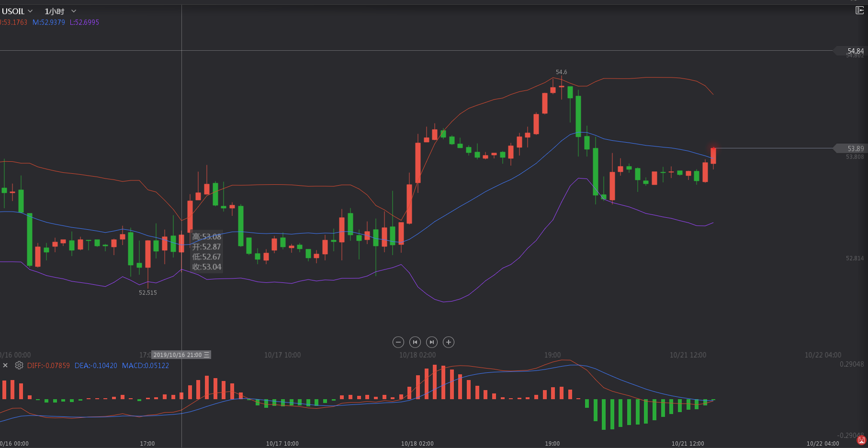Click the 10/18 02:00 time axis label in main chart
The height and width of the screenshot is (448, 868).
click(417, 355)
